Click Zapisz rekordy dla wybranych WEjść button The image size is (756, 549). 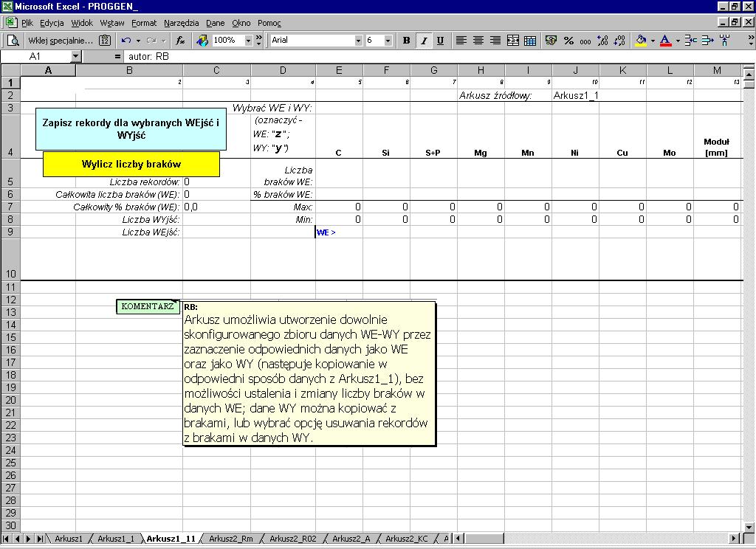(x=131, y=129)
